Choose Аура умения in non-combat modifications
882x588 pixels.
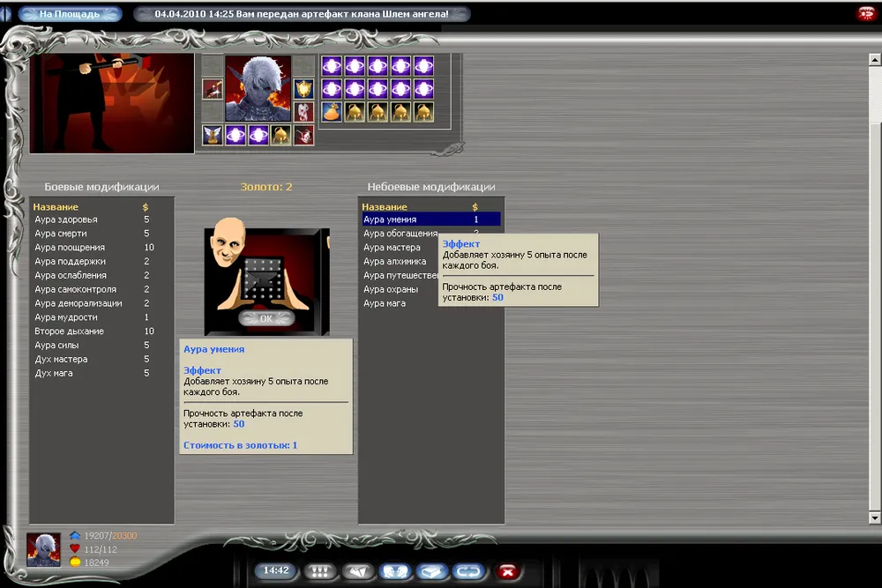pos(390,220)
